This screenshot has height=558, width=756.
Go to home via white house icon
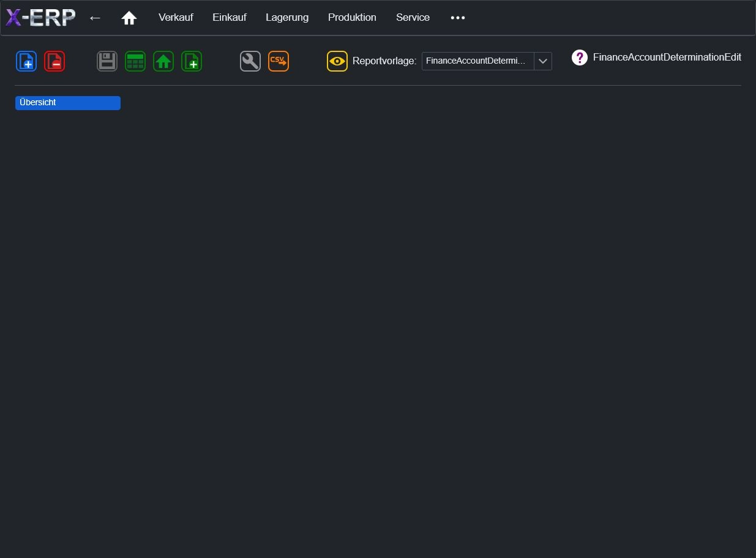pyautogui.click(x=129, y=18)
